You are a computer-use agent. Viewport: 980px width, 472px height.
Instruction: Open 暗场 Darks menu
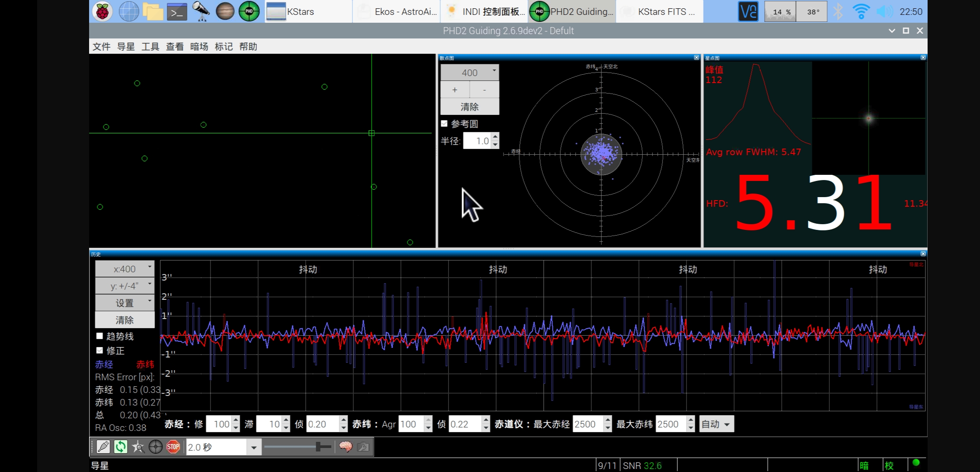point(199,46)
